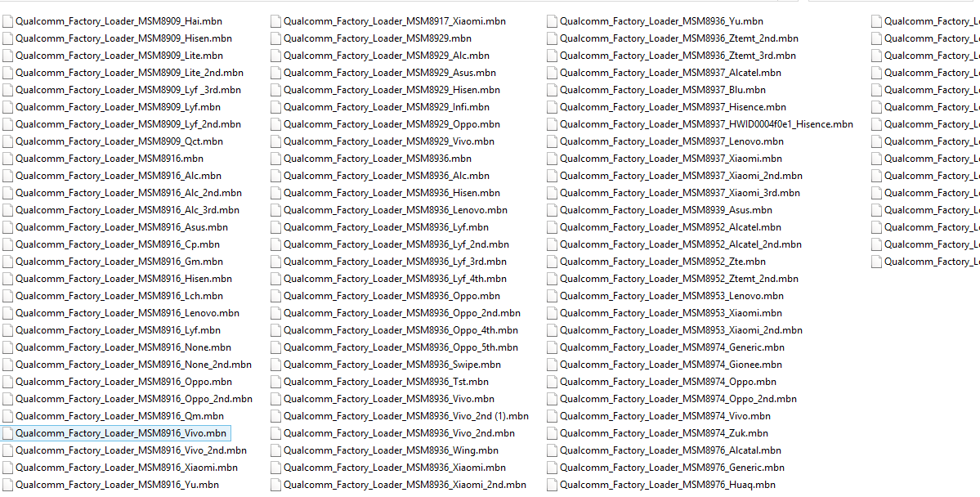Click the file icon of Qualcomm_Factory_Loader_MSM8939_Asus.mbn
980x497 pixels.
pyautogui.click(x=552, y=210)
